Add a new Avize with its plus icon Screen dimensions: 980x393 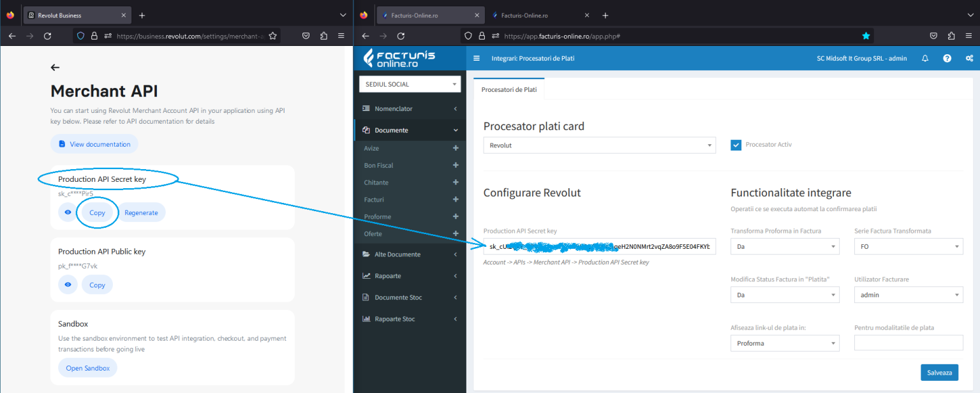click(x=456, y=149)
